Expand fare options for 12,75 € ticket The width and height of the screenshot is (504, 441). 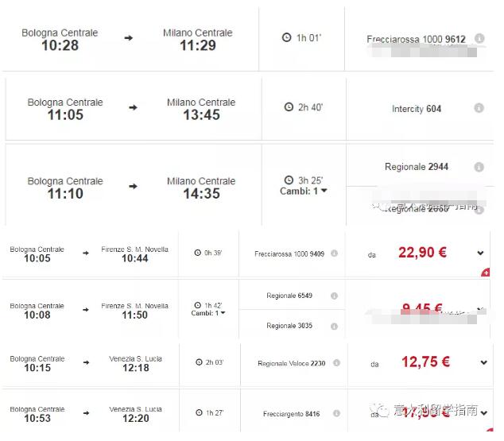(484, 362)
